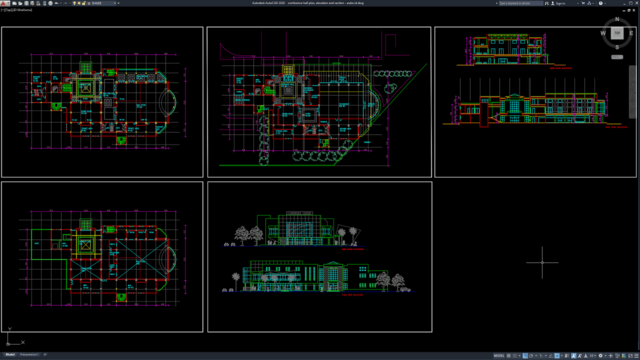
Task: Toggle the drawing grid display
Action: (509, 356)
